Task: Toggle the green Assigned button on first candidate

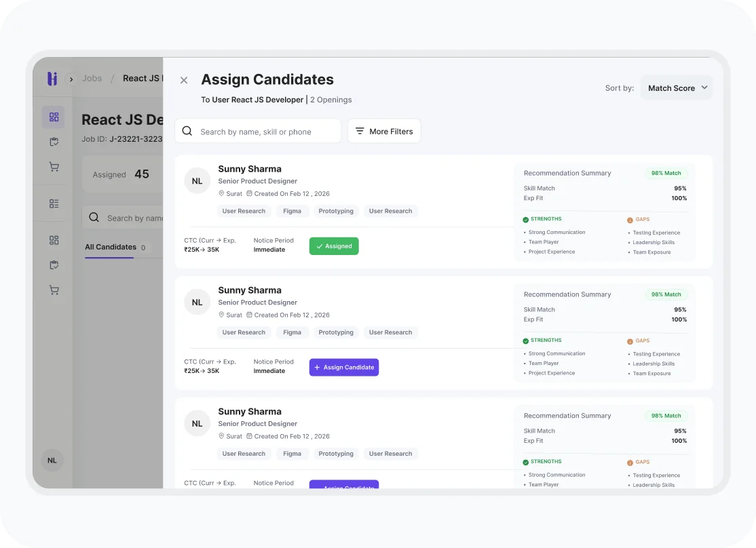Action: point(334,246)
